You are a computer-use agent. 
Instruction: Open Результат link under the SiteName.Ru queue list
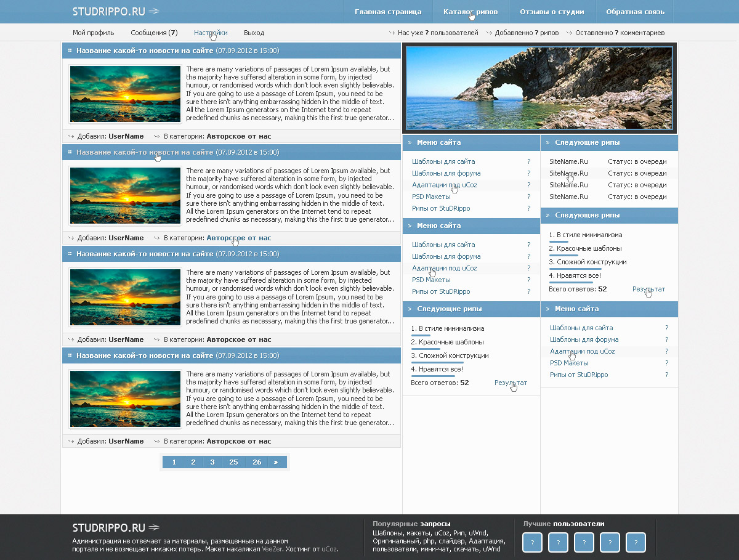pyautogui.click(x=648, y=289)
